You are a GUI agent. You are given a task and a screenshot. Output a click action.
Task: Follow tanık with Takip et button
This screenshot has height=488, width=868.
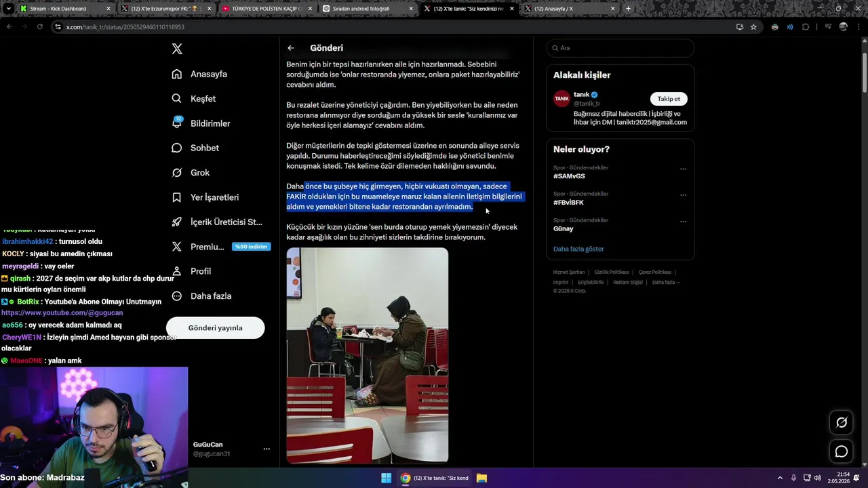pyautogui.click(x=669, y=99)
